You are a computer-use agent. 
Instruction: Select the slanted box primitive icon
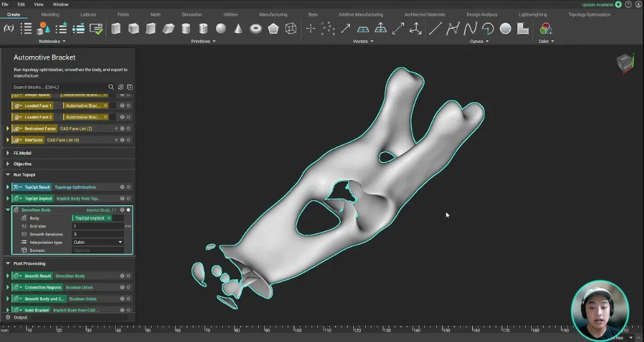coord(168,28)
